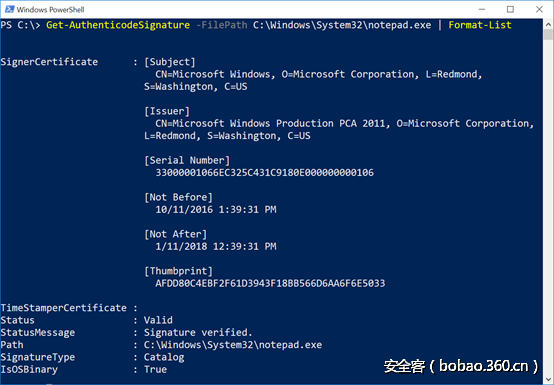Viewport: 554px width, 385px height.
Task: Click the notepad.exe path in command line
Action: pyautogui.click(x=342, y=25)
